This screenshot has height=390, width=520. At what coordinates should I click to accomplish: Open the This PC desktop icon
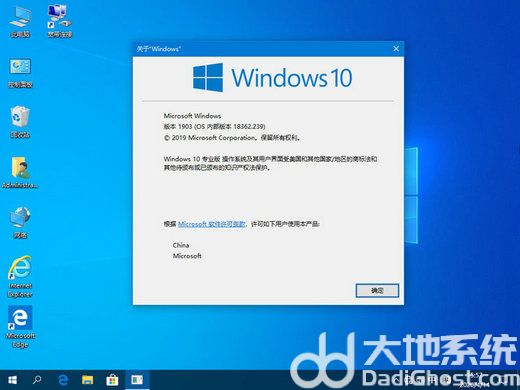tap(20, 21)
